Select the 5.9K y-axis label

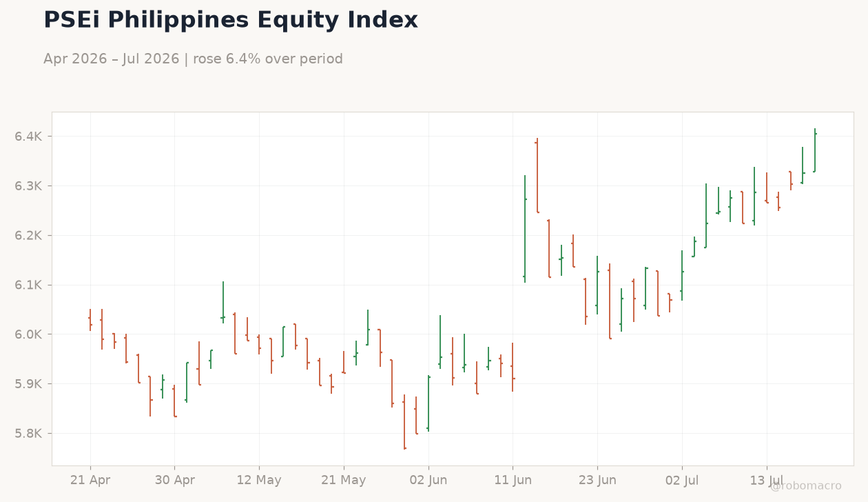28,384
